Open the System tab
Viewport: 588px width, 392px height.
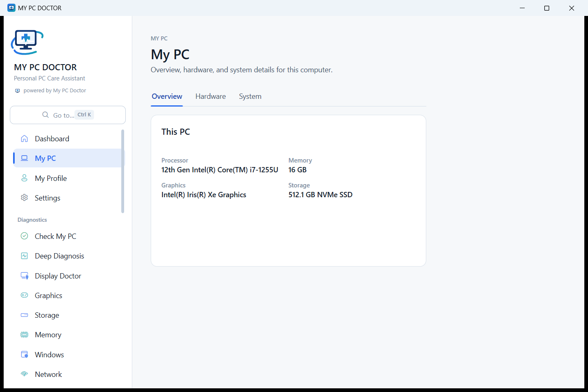[250, 96]
